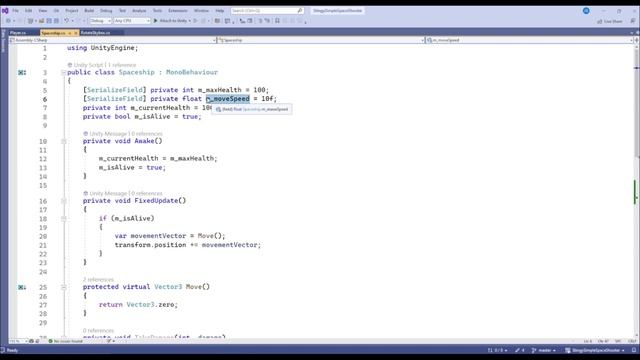Open the Window menu
640x360 pixels.
pos(201,11)
